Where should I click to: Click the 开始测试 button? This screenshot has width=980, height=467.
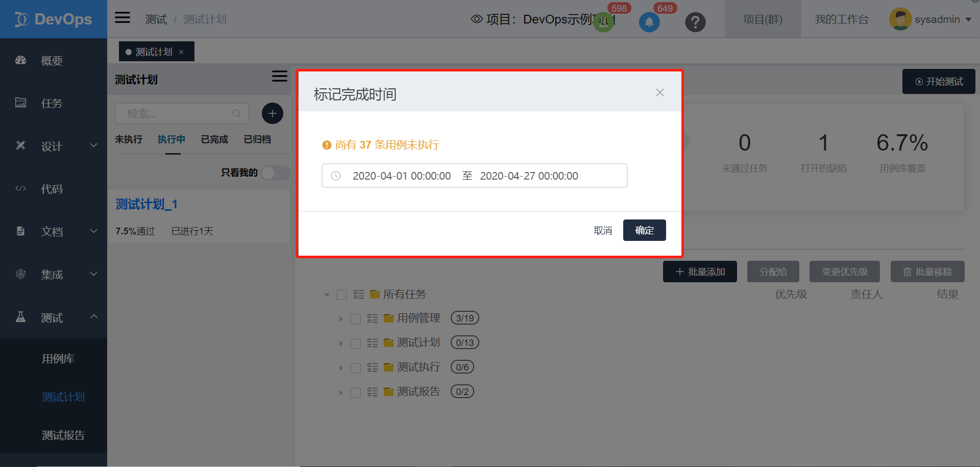coord(939,82)
